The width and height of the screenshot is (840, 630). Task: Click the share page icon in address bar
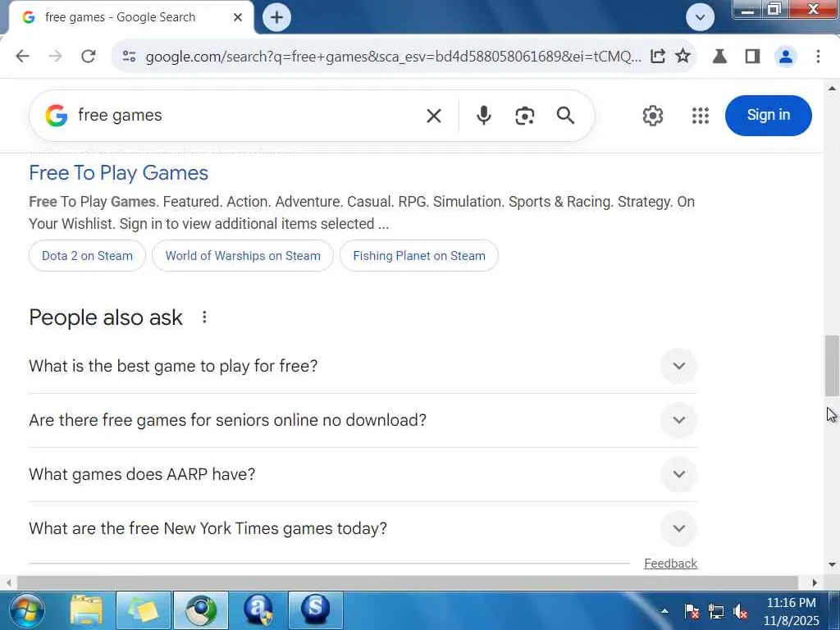657,57
